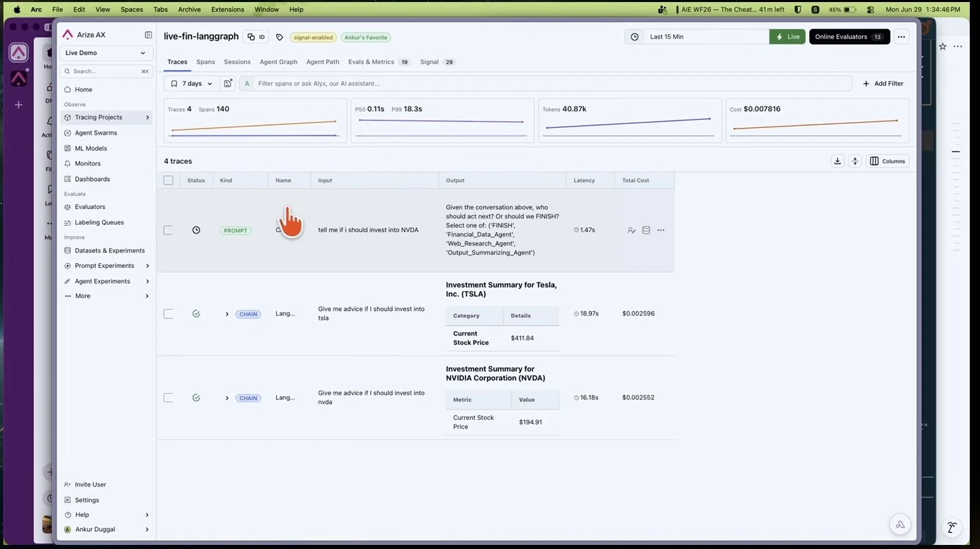Open the Live Demo space dropdown
The image size is (980, 549).
(105, 53)
